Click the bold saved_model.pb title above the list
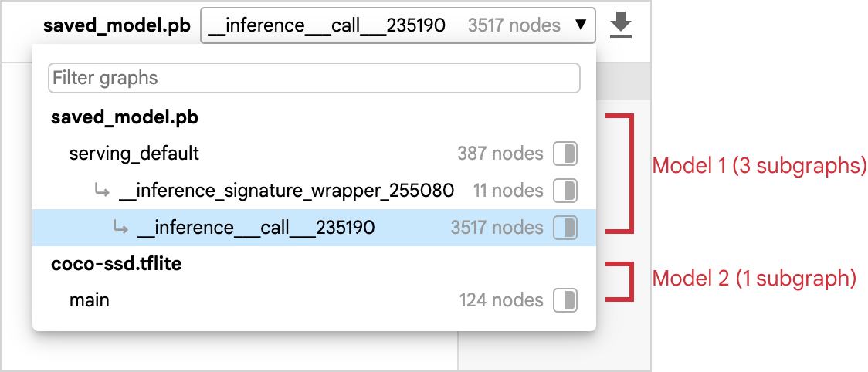The width and height of the screenshot is (868, 372). (117, 25)
